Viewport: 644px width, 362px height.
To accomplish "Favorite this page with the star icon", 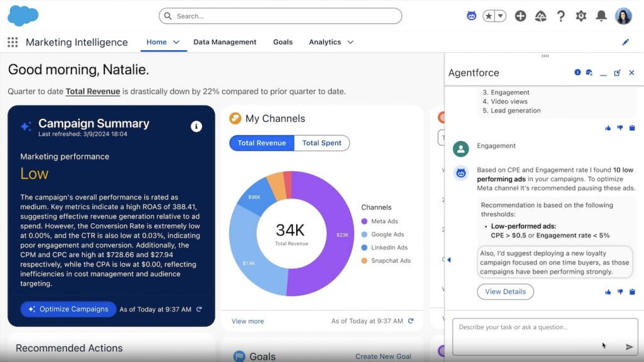I will point(489,16).
